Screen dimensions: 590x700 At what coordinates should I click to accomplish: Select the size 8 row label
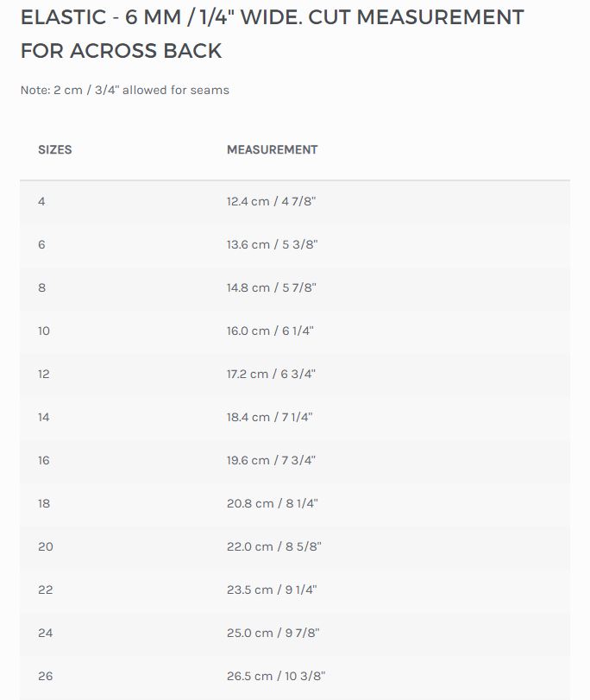[x=41, y=287]
